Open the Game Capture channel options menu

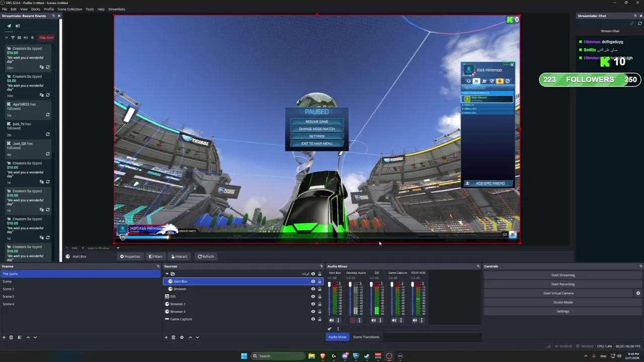pos(400,320)
